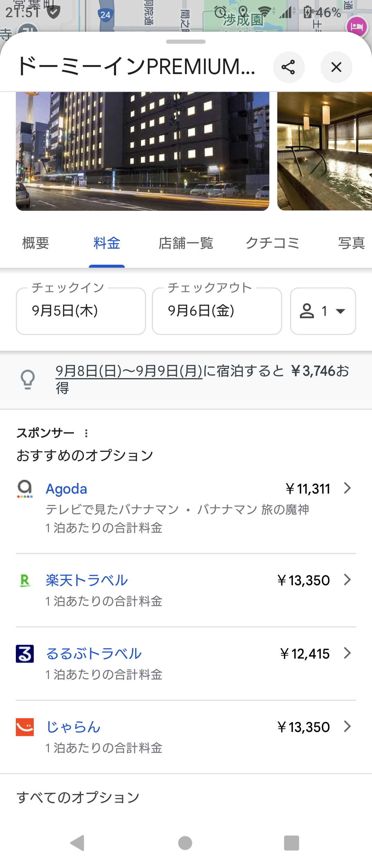Tap the pink hotel map pin

pos(356,27)
